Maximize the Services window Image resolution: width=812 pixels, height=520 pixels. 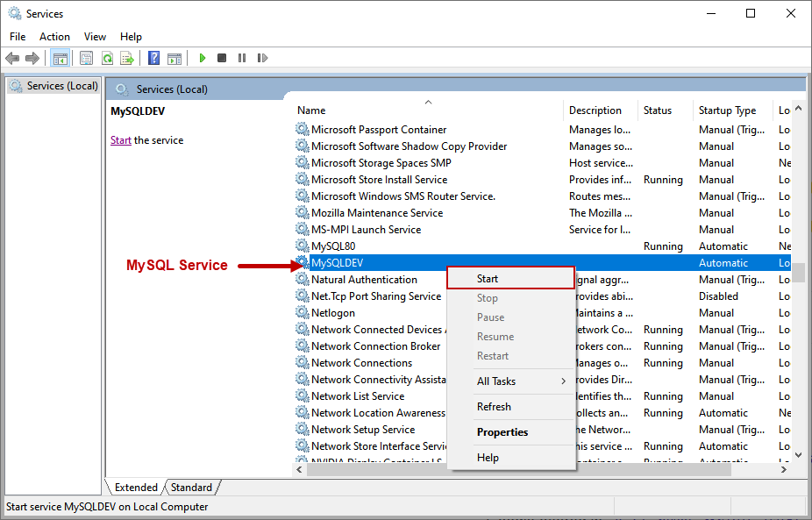[x=751, y=13]
